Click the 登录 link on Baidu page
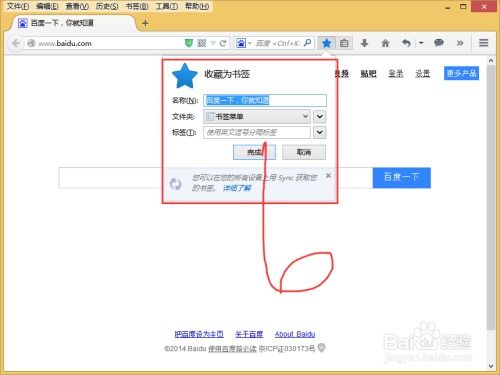The image size is (500, 375). (x=396, y=73)
